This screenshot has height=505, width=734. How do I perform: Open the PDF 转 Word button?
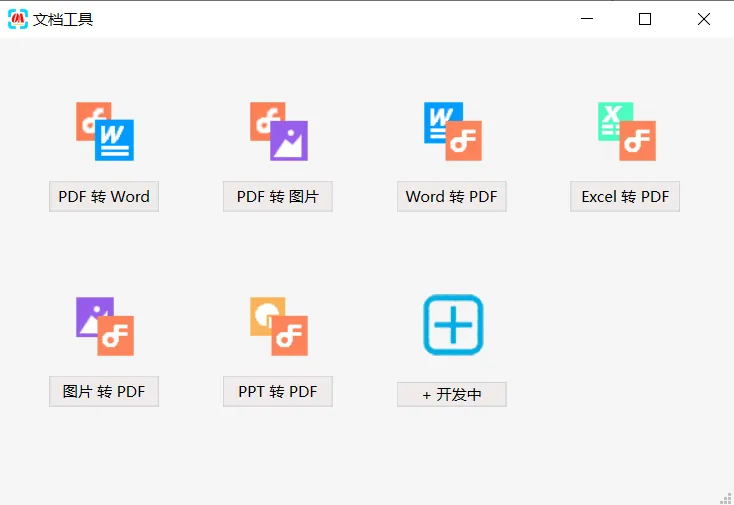[104, 197]
